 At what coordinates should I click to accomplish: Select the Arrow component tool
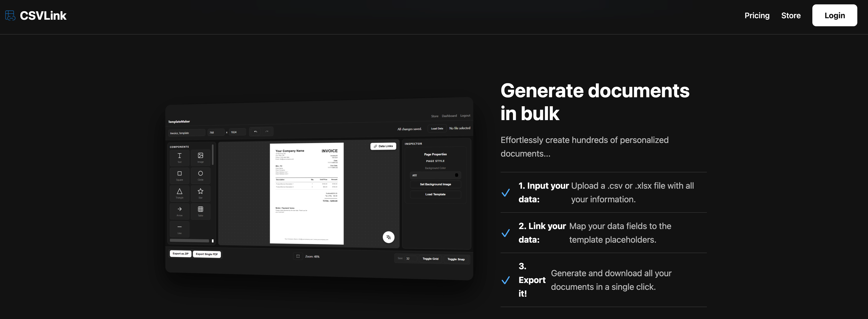(179, 211)
